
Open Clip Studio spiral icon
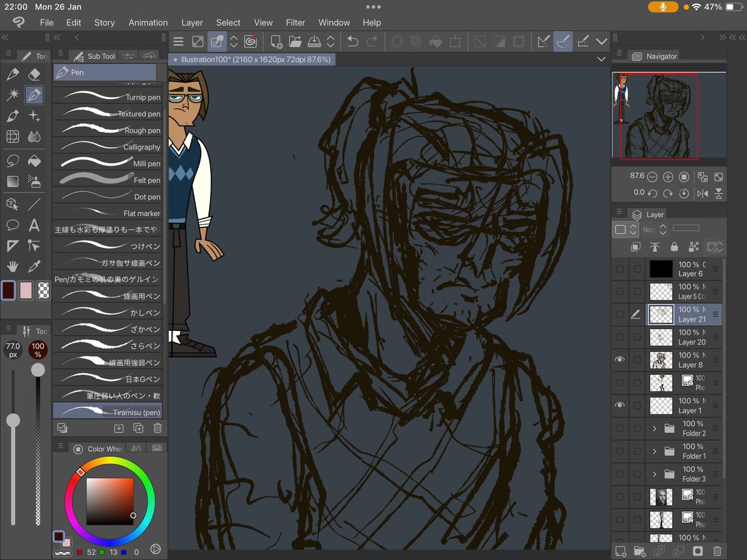[x=251, y=42]
